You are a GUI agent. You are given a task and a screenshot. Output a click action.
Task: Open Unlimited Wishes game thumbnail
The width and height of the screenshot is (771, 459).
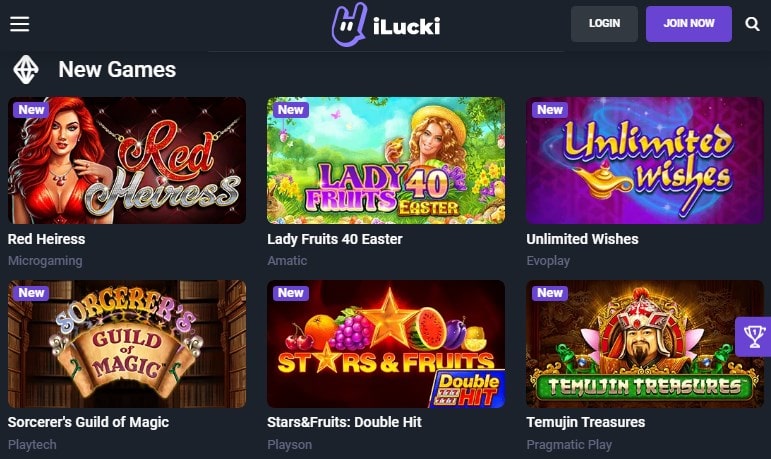click(645, 160)
